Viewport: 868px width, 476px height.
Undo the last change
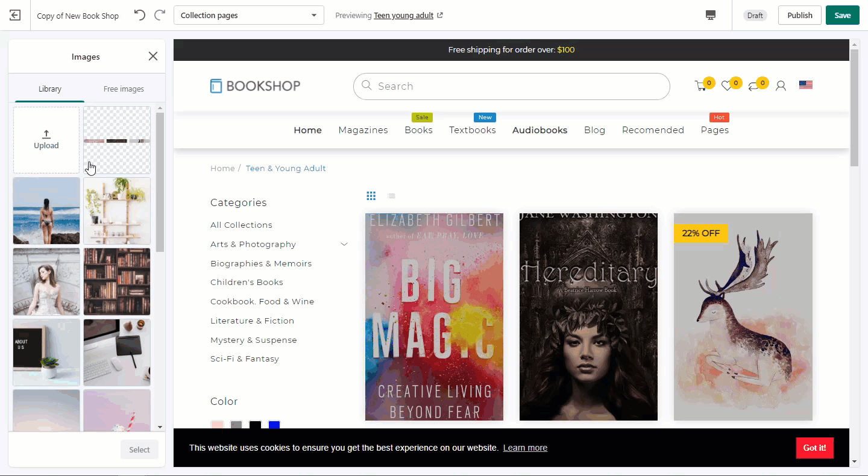(140, 15)
